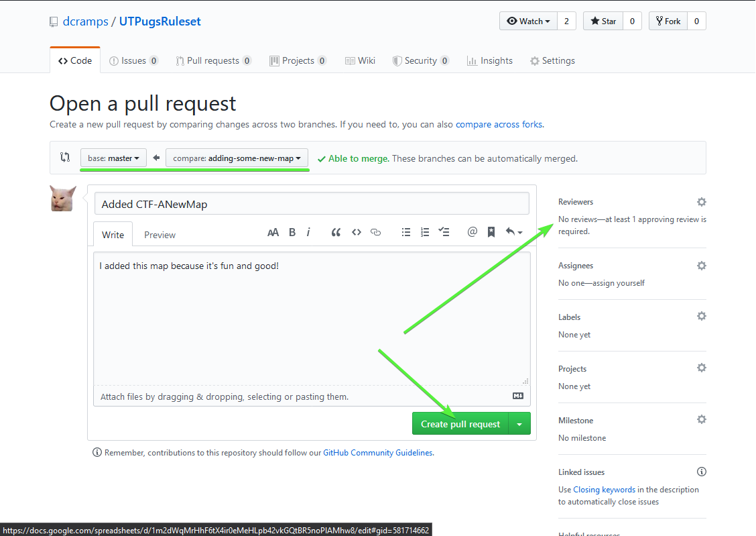Mention a user with the @ icon
Viewport: 756px width, 536px height.
tap(472, 232)
